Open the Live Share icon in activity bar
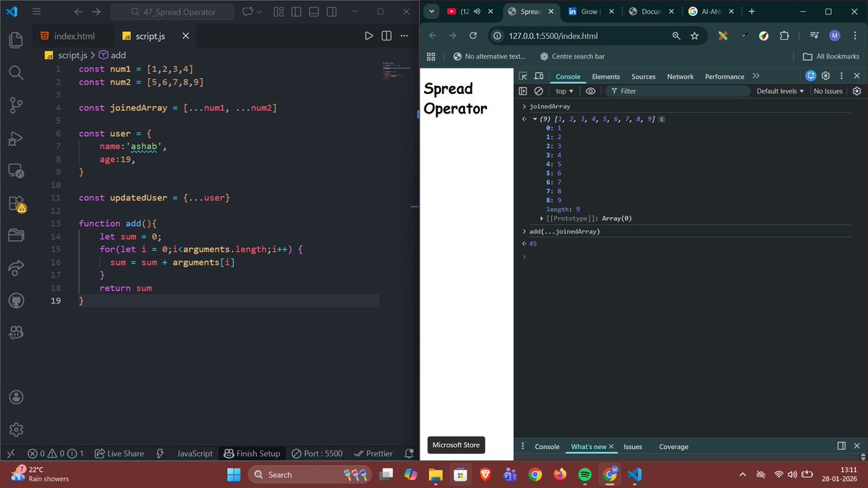This screenshot has width=868, height=488. pos(16,268)
